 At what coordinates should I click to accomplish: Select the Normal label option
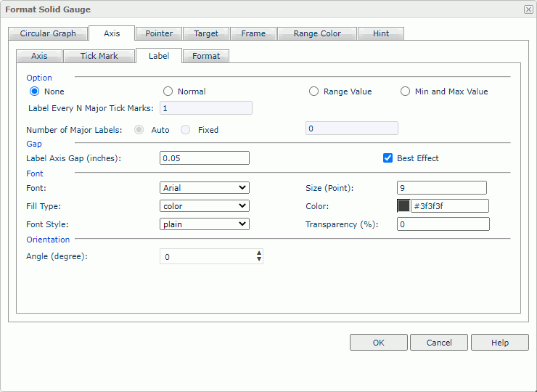(168, 91)
